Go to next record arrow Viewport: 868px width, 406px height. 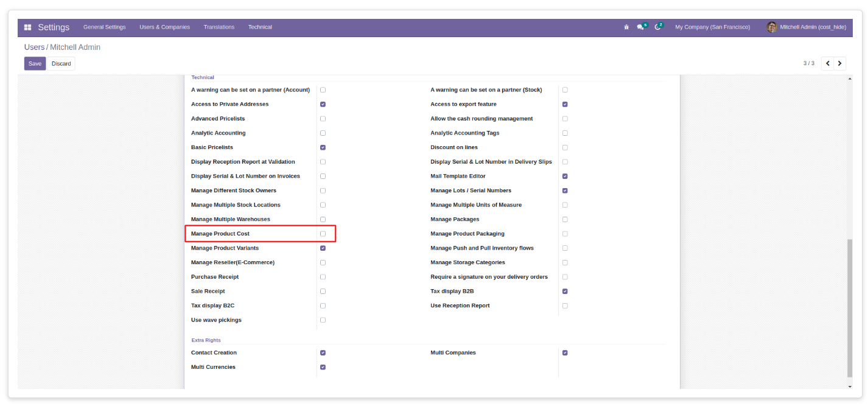840,63
